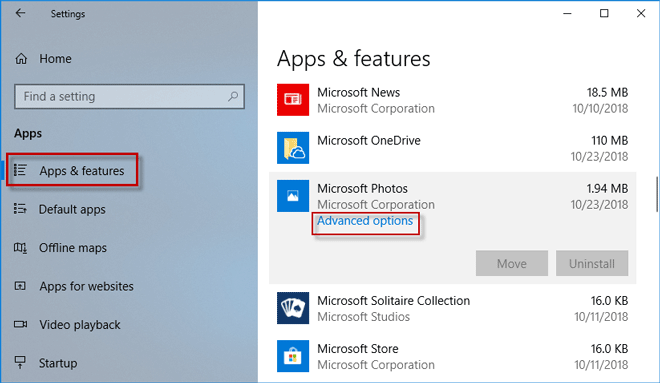Click the 18.5 MB size value
This screenshot has height=383, width=660.
click(607, 92)
